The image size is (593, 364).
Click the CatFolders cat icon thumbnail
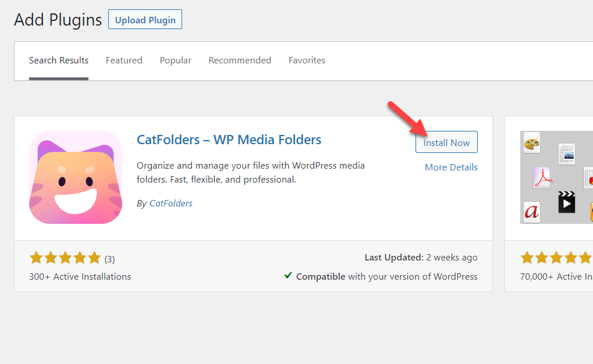tap(76, 177)
